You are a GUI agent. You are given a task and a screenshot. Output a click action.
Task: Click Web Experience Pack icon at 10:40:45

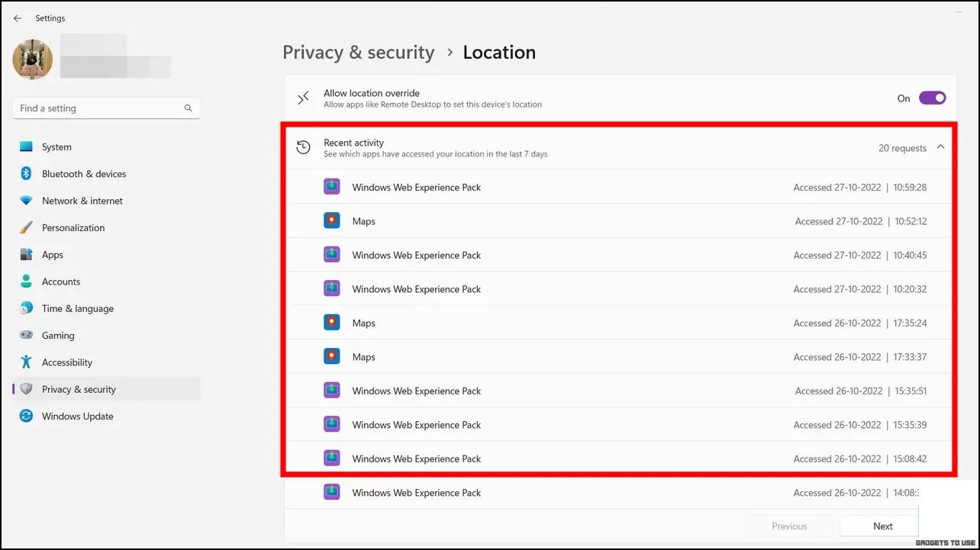[x=331, y=255]
